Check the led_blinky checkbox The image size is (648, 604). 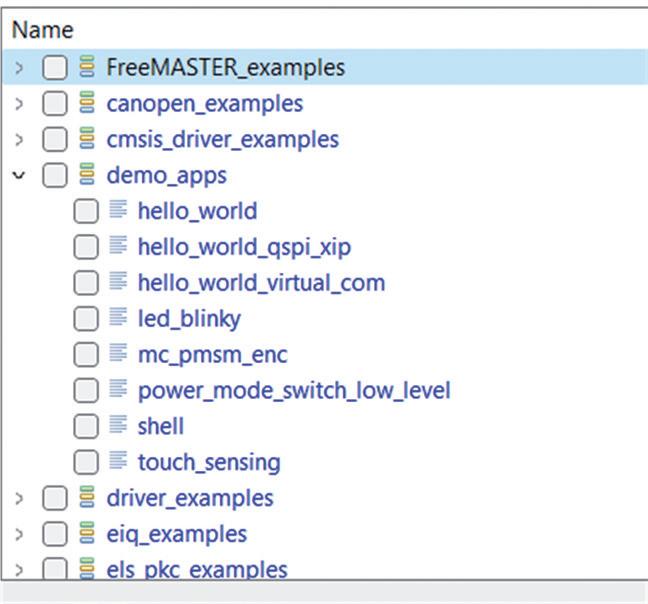86,319
